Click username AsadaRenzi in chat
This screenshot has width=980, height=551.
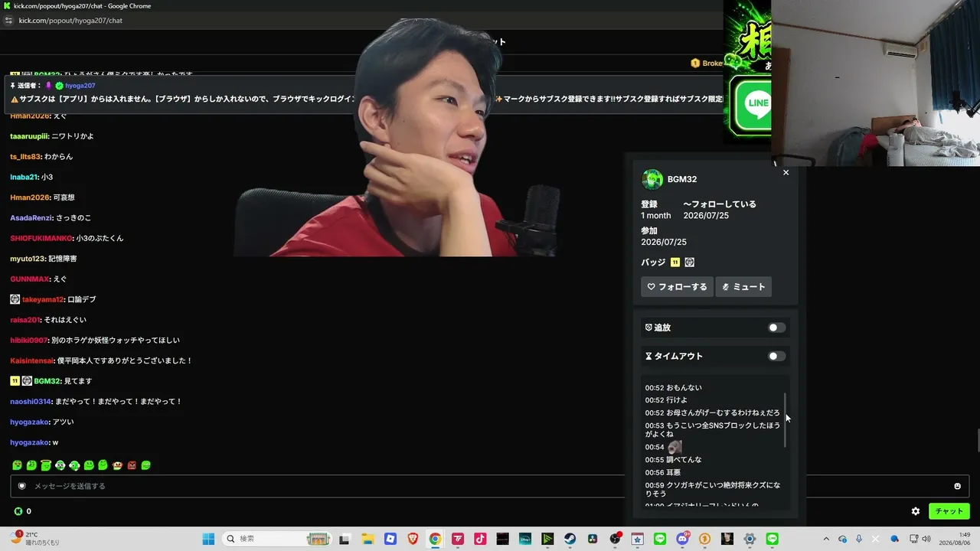(31, 218)
